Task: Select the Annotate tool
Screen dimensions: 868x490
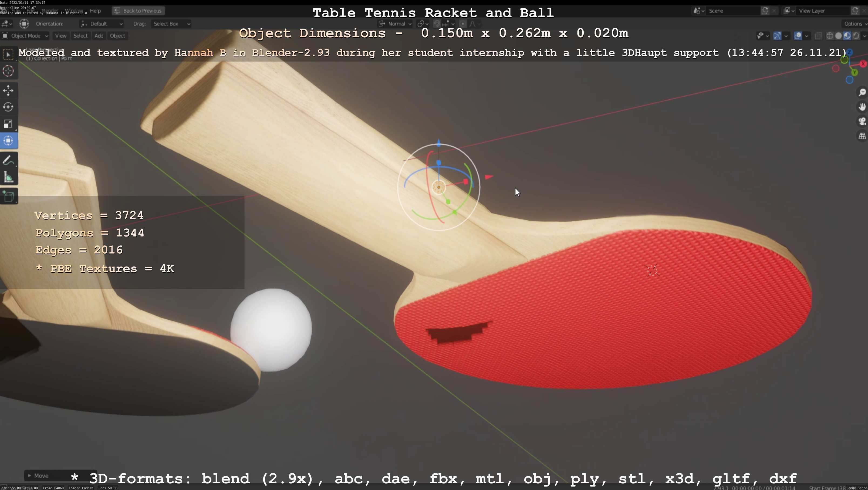Action: (x=8, y=160)
